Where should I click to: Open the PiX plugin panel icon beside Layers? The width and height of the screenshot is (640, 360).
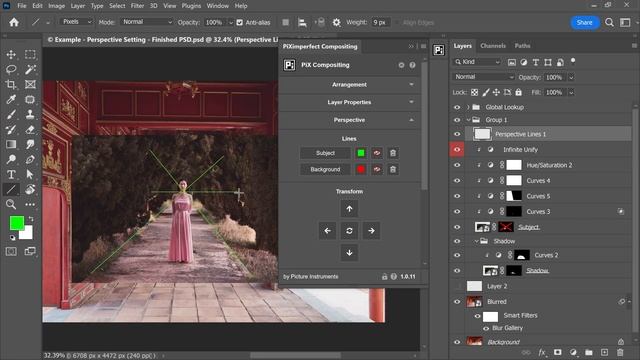click(x=439, y=50)
